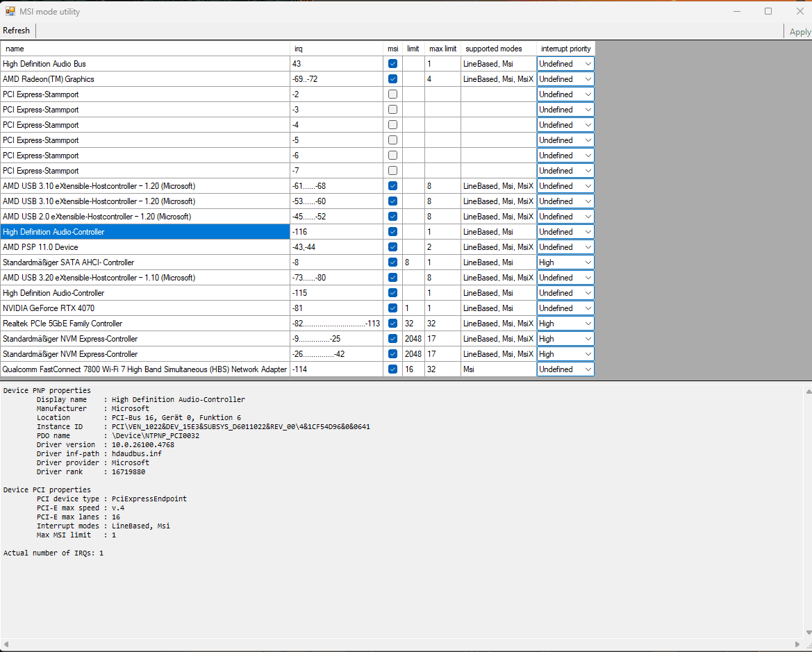Open priority dropdown for selected High Definition Audio-Controller
Image resolution: width=812 pixels, height=652 pixels.
[x=565, y=232]
